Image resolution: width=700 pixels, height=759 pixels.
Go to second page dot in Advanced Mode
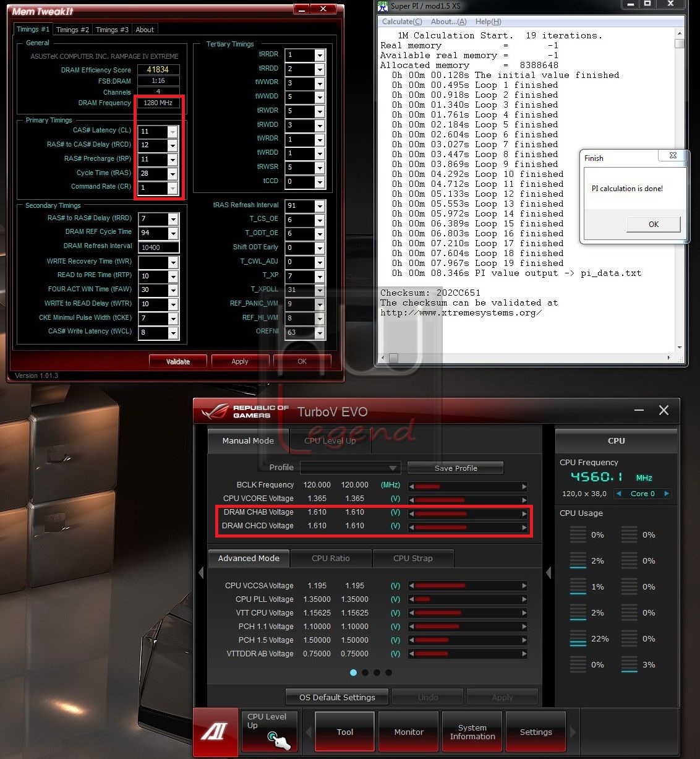365,672
